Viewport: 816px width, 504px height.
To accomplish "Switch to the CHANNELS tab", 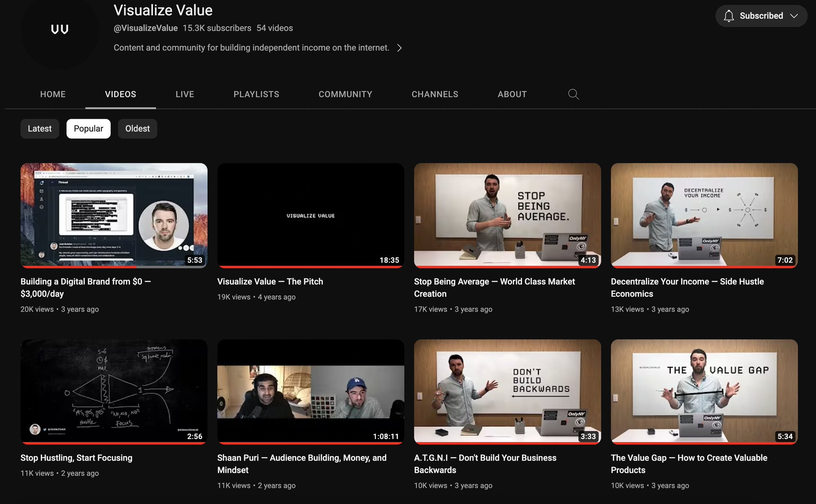I will (435, 94).
